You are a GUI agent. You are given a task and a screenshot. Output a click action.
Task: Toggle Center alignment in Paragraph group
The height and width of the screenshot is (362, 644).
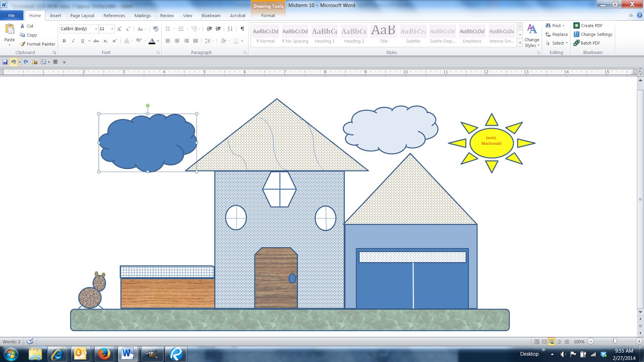pos(177,41)
